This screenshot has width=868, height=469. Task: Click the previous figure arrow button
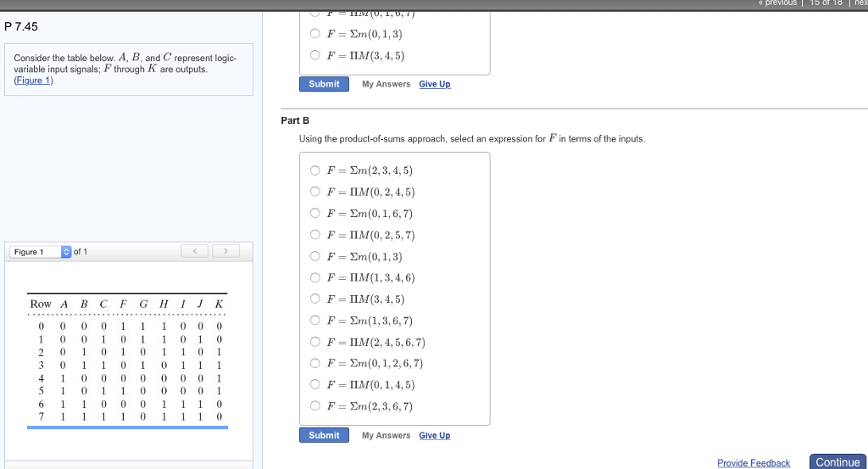click(195, 252)
